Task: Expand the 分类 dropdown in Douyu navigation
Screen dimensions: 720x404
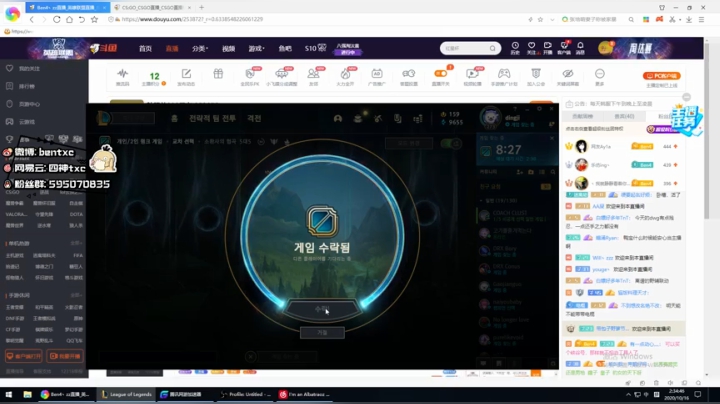Action: click(x=200, y=48)
